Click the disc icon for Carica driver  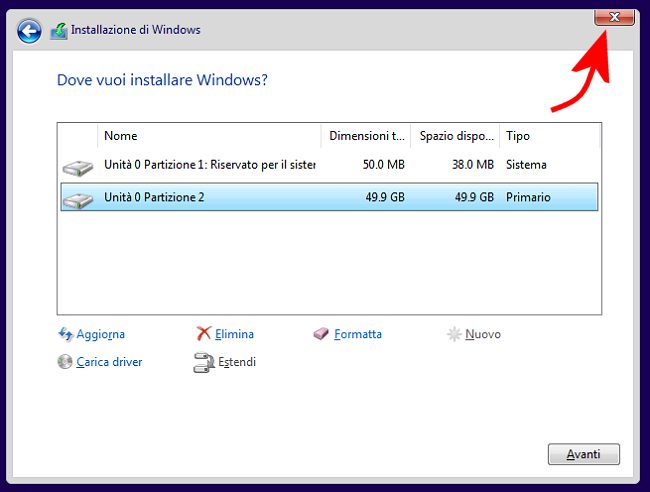tap(65, 362)
